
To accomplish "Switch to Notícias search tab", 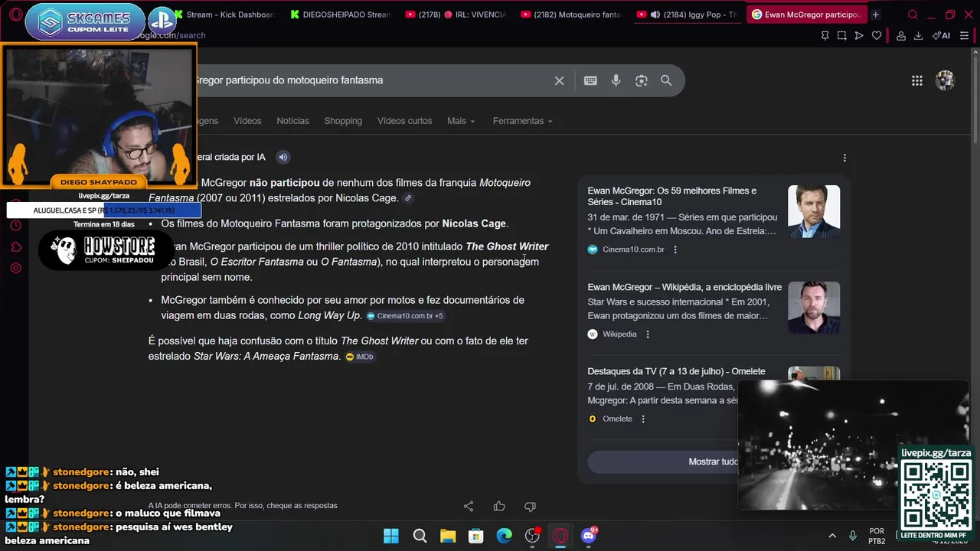I will (x=292, y=121).
